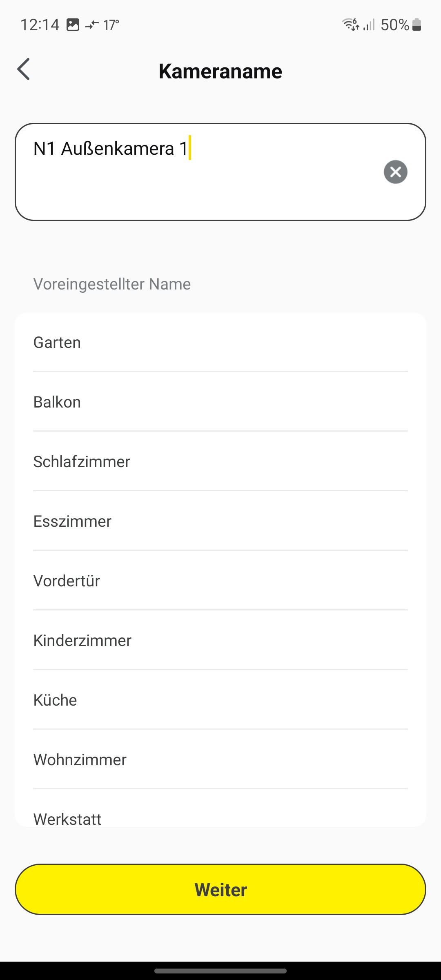
Task: Tap the Kameraname page title
Action: coord(220,71)
